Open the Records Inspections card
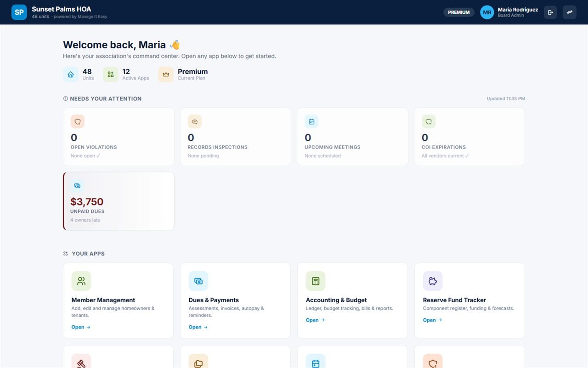 coord(236,137)
